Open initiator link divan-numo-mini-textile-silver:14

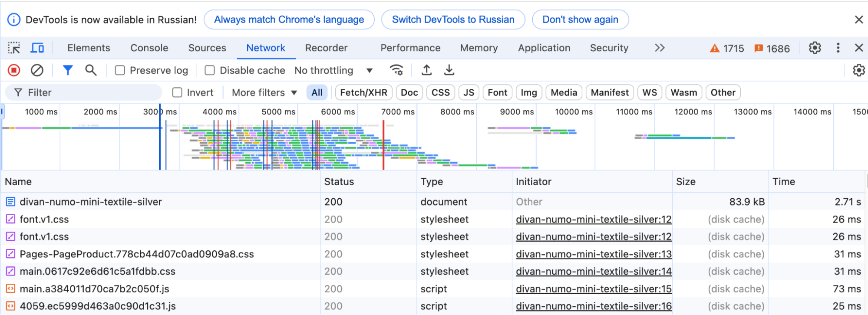click(x=594, y=271)
